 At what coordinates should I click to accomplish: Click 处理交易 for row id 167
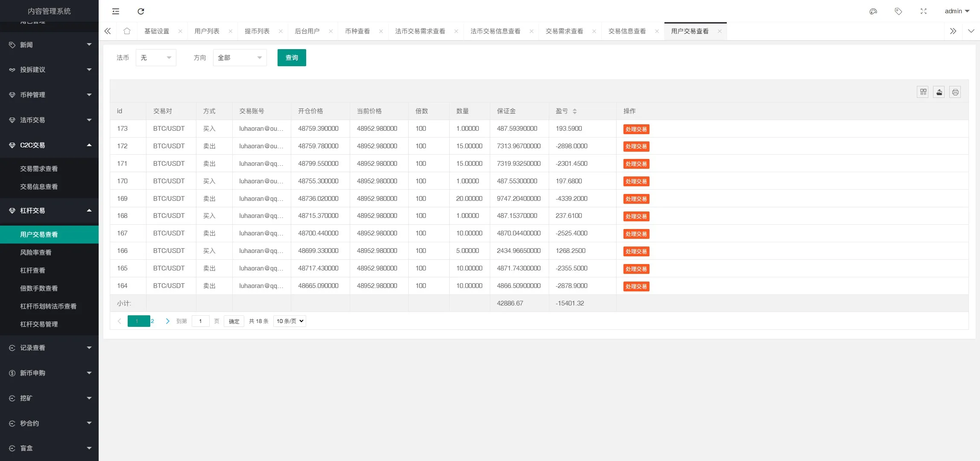click(636, 234)
